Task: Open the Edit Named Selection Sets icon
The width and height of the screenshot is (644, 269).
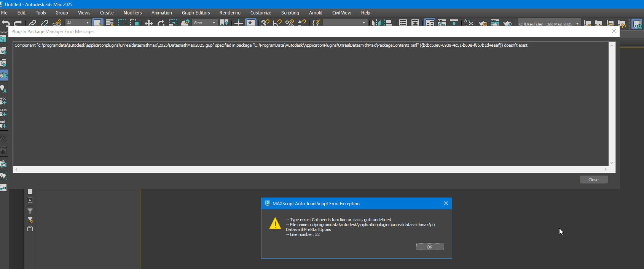Action: [x=316, y=23]
